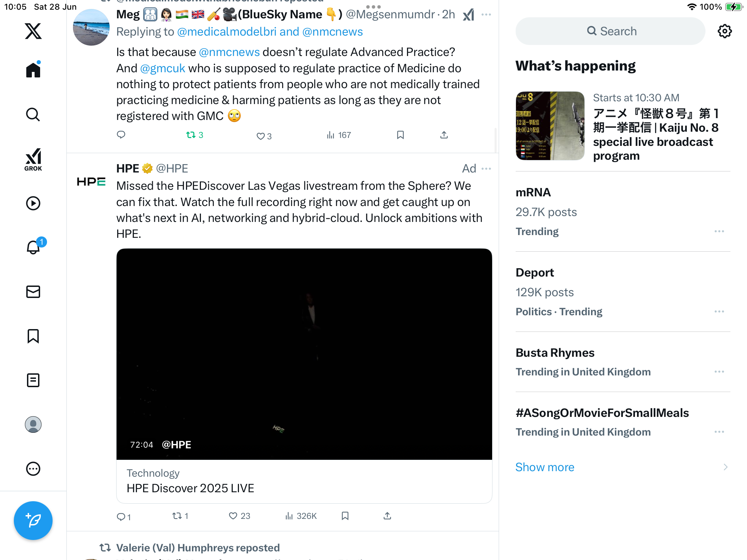
Task: Open notifications bell with one alert
Action: click(x=34, y=247)
